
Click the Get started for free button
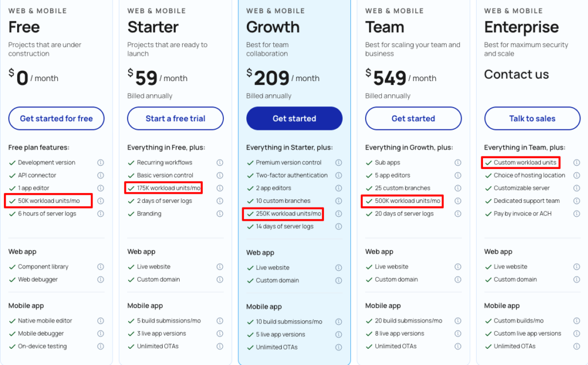(x=56, y=118)
